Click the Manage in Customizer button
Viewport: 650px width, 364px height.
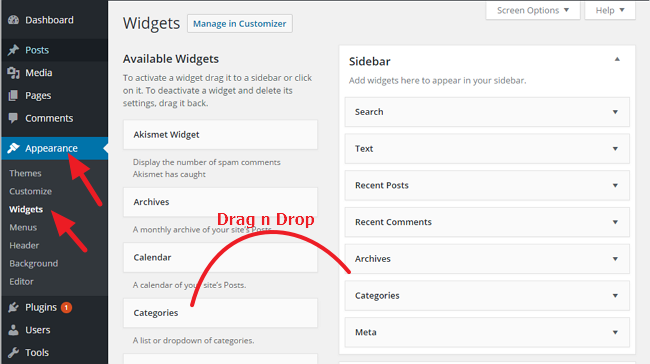(x=240, y=24)
